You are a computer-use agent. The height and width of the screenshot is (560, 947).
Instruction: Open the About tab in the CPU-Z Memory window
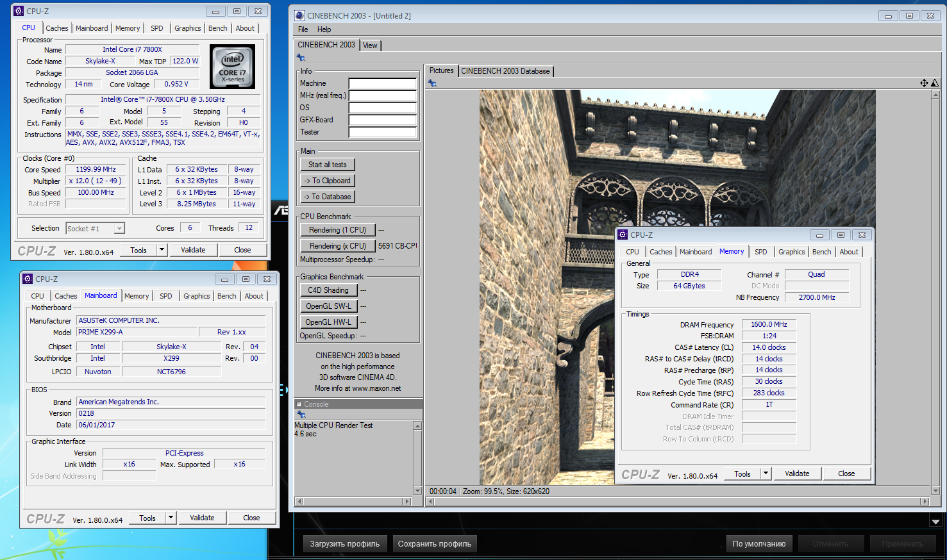(x=849, y=252)
